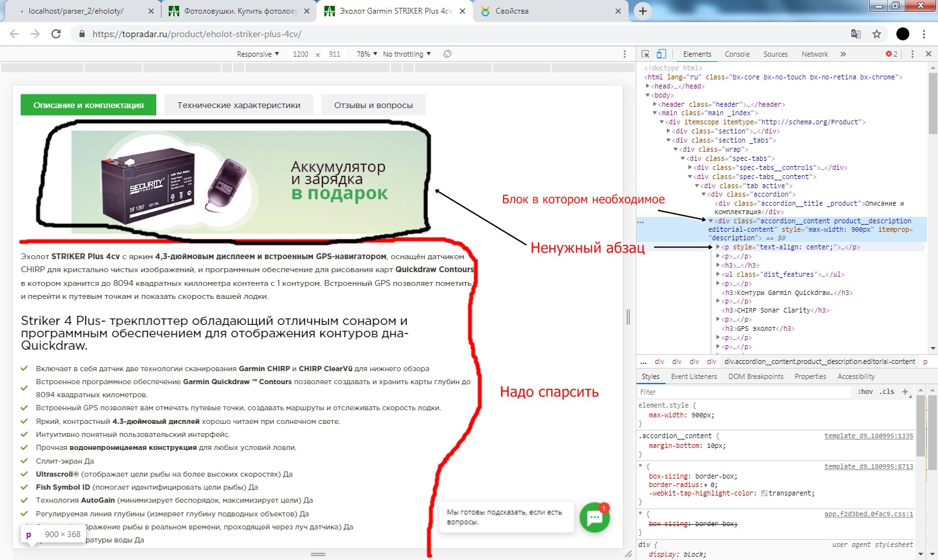Open template_d9..180995:8713 stylesheet link
This screenshot has height=560, width=938.
[x=868, y=466]
